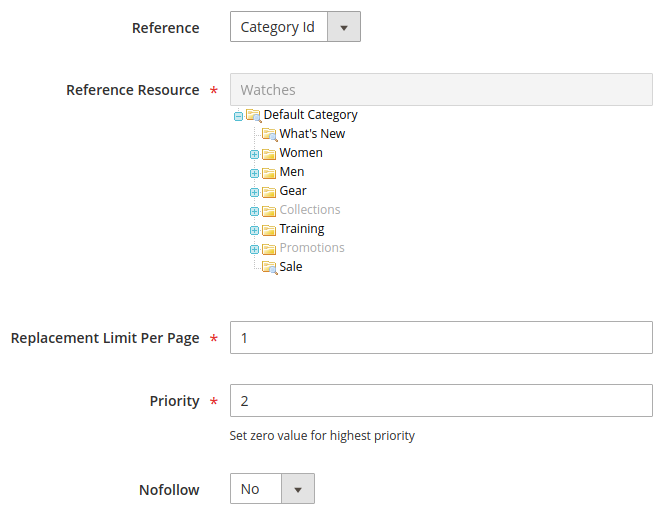
Task: Select the What's New category label
Action: (x=312, y=134)
